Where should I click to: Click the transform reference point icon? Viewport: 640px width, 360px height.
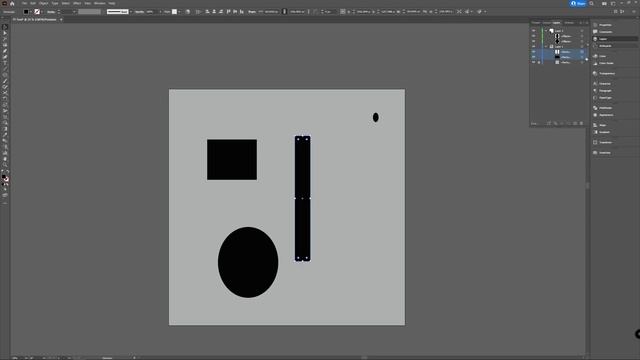click(x=343, y=12)
